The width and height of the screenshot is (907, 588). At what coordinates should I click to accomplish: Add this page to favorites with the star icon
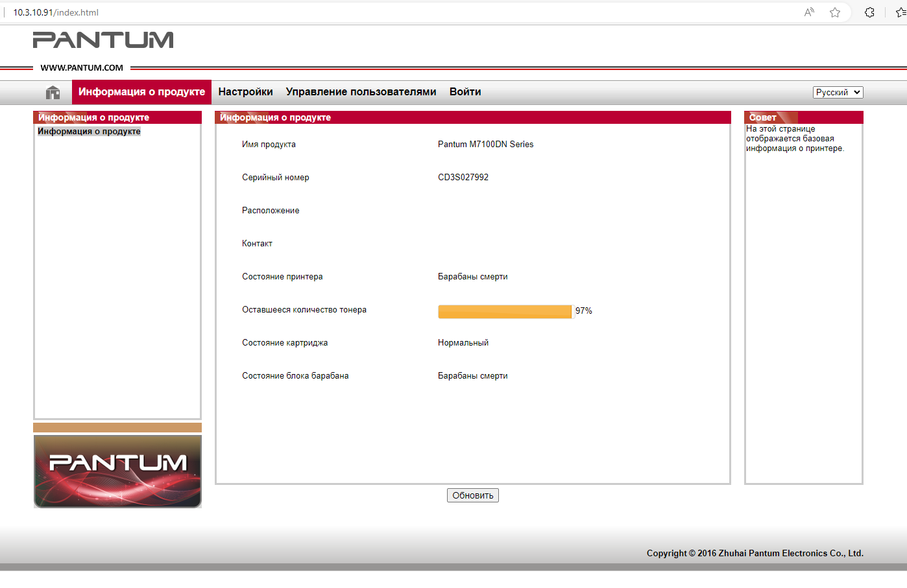(x=835, y=12)
